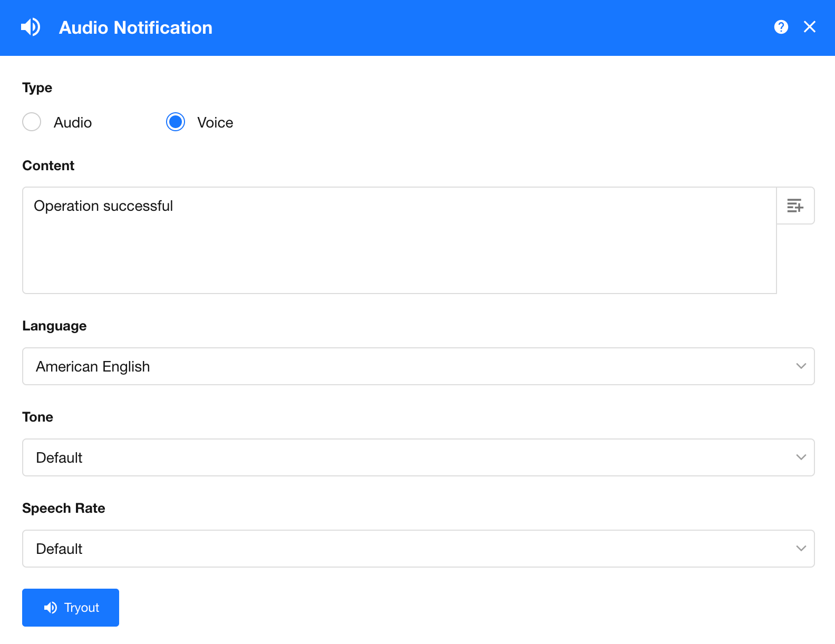
Task: Click the Tone dropdown chevron arrow
Action: (801, 457)
